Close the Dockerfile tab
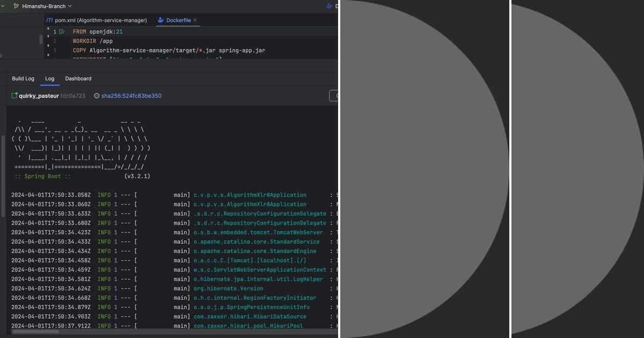 click(195, 20)
